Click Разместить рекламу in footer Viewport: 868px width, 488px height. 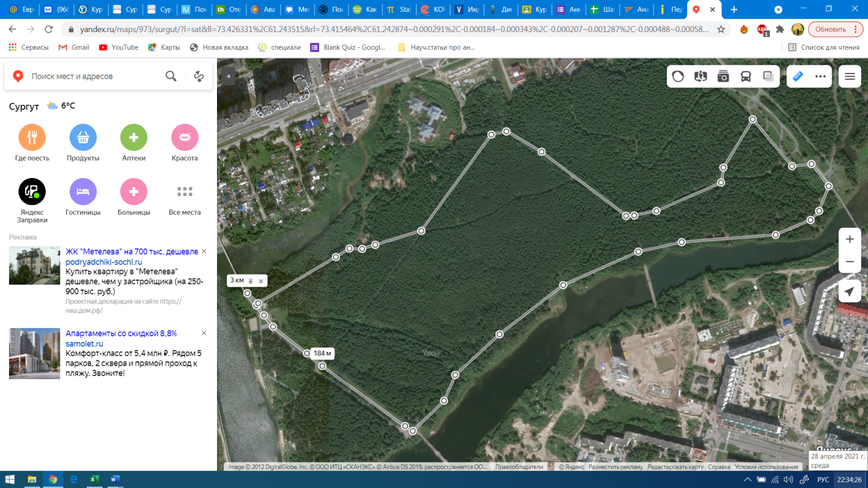(x=615, y=467)
